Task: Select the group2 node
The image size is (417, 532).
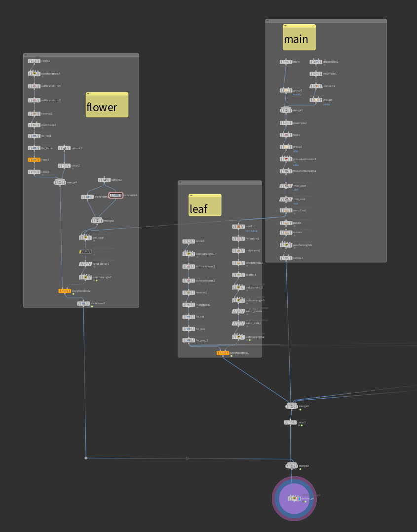Action: tap(286, 90)
